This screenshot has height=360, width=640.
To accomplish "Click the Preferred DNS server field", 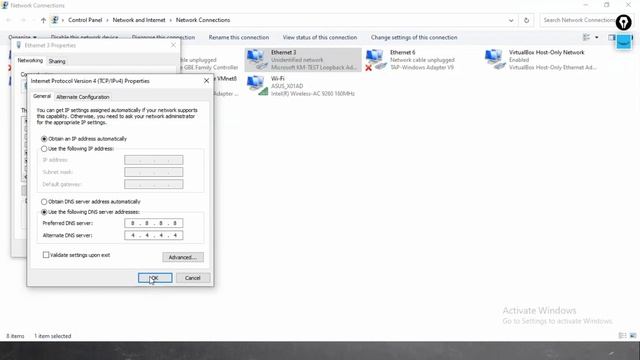I will (153, 223).
